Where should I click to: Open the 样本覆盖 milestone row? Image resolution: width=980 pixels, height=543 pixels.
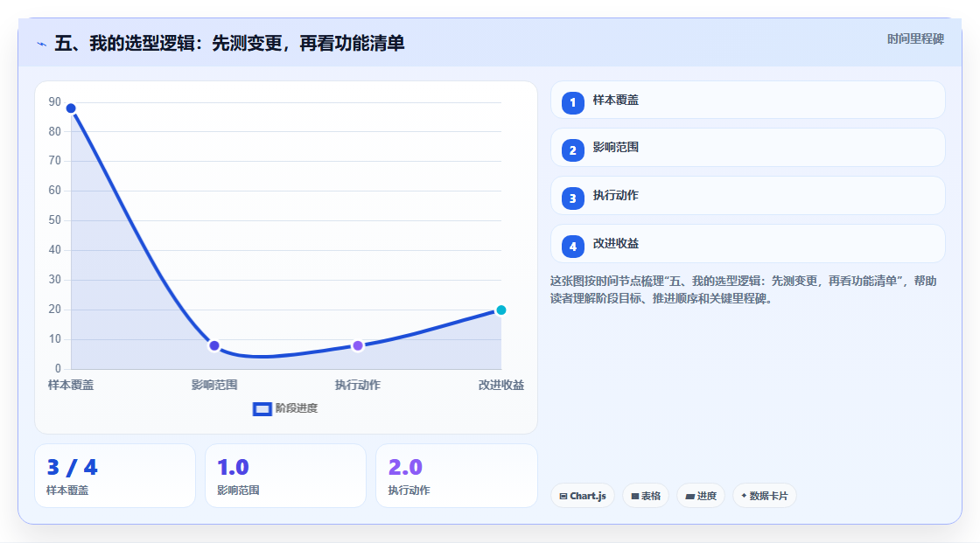[747, 100]
